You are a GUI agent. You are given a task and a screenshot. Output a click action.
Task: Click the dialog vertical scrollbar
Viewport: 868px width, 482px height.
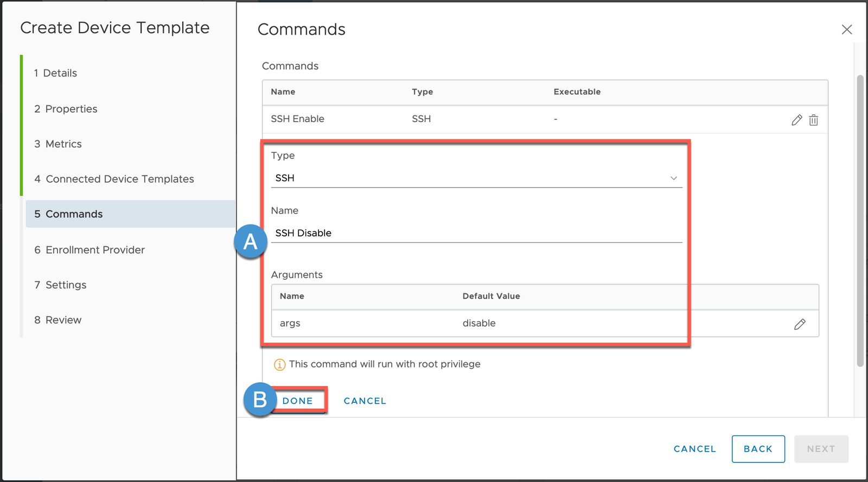pos(860,221)
